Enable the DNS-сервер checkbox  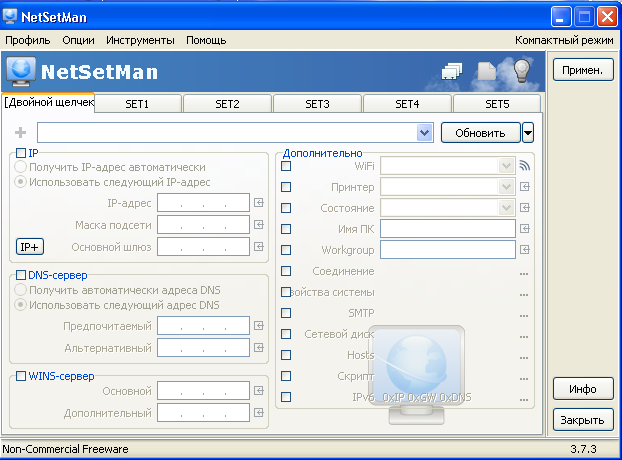(21, 275)
